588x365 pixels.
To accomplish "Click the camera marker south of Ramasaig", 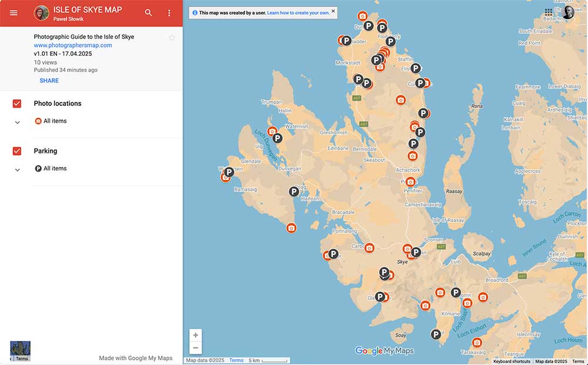I will 292,228.
